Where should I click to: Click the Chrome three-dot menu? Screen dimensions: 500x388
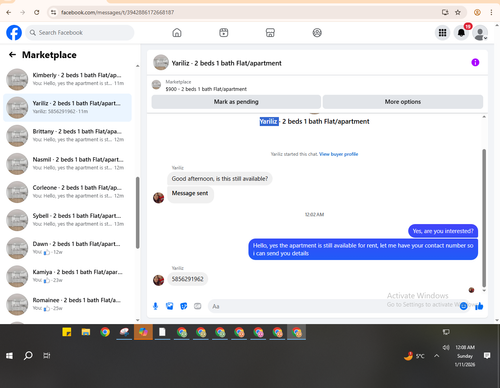(491, 12)
